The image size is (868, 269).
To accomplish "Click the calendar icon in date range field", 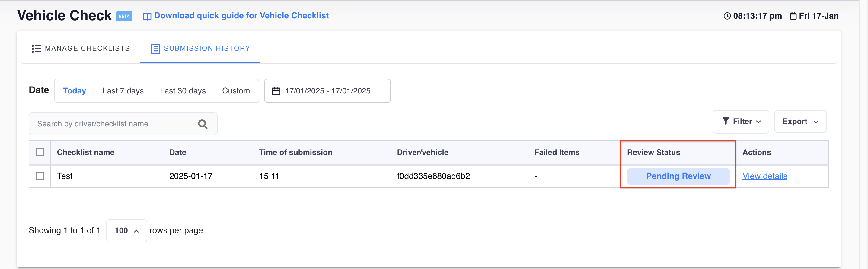I will coord(276,91).
